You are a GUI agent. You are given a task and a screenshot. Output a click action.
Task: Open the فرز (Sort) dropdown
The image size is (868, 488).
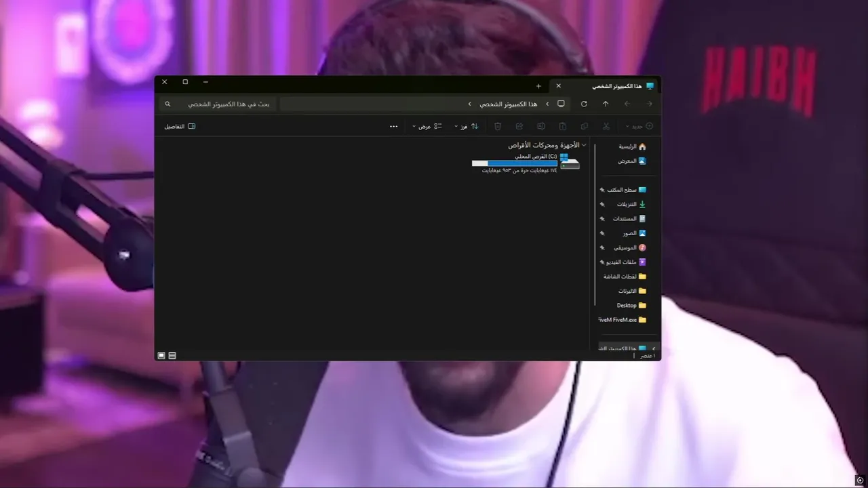pos(465,126)
